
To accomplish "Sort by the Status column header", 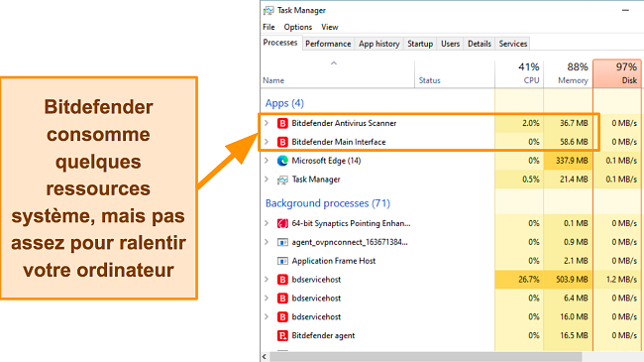I will pyautogui.click(x=455, y=74).
